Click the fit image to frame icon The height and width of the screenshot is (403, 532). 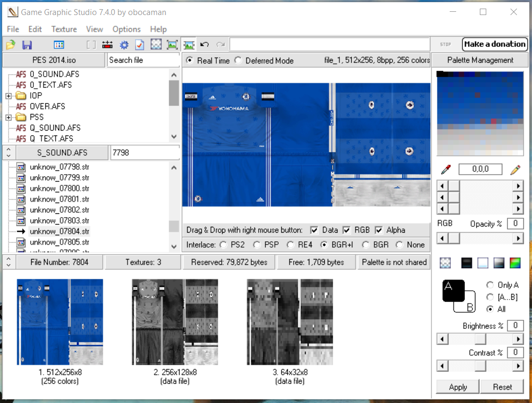[x=172, y=45]
